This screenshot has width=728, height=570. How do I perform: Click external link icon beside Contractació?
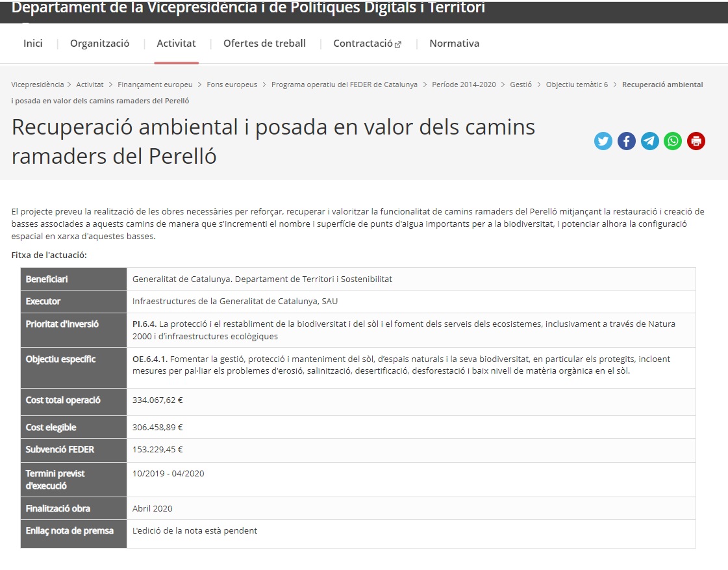398,44
